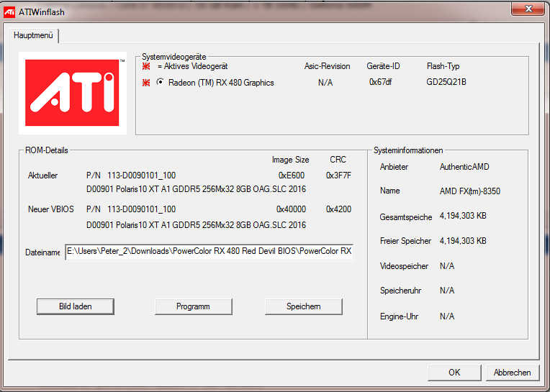The height and width of the screenshot is (392, 550).
Task: Click the Bild laden button
Action: (76, 306)
